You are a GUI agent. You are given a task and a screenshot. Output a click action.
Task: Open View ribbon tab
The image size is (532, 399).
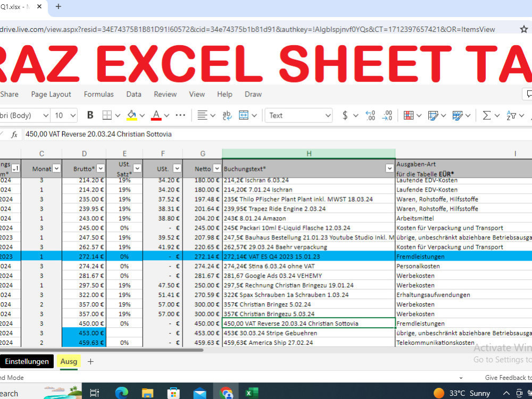click(x=197, y=94)
